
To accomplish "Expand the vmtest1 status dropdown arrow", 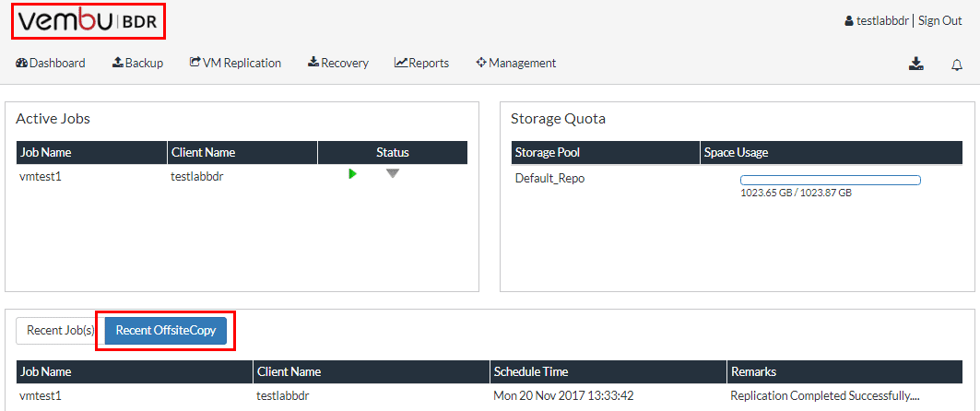I will [393, 173].
